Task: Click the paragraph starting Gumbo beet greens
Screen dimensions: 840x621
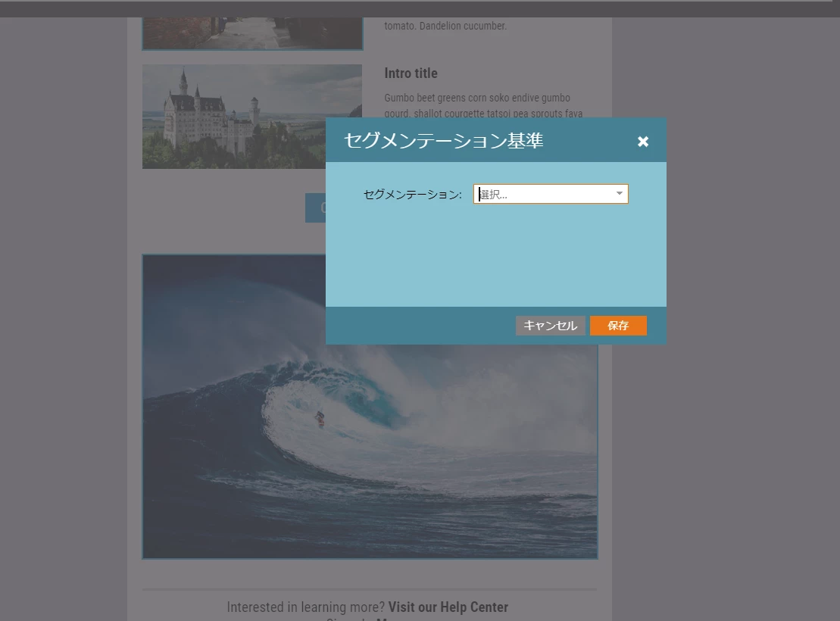Action: pyautogui.click(x=483, y=105)
